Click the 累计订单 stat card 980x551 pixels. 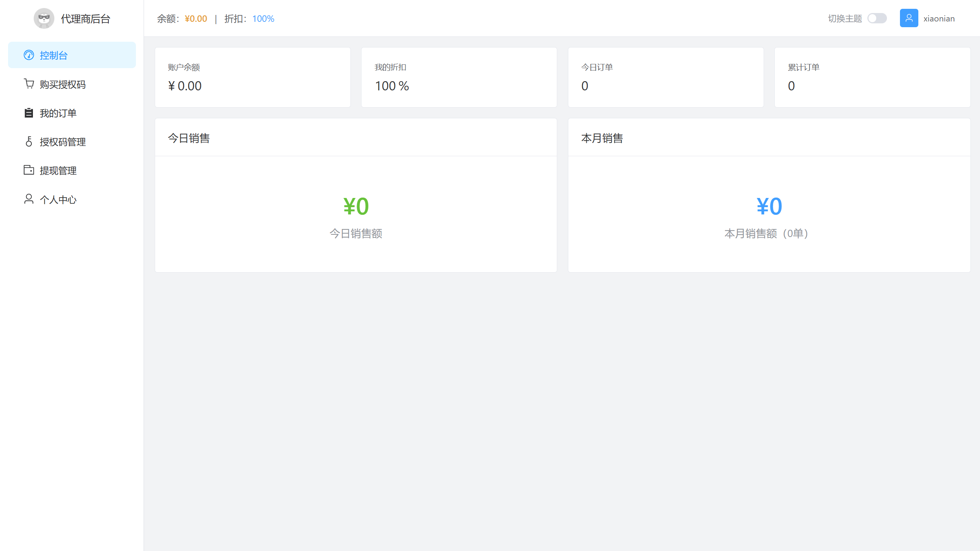(x=872, y=77)
